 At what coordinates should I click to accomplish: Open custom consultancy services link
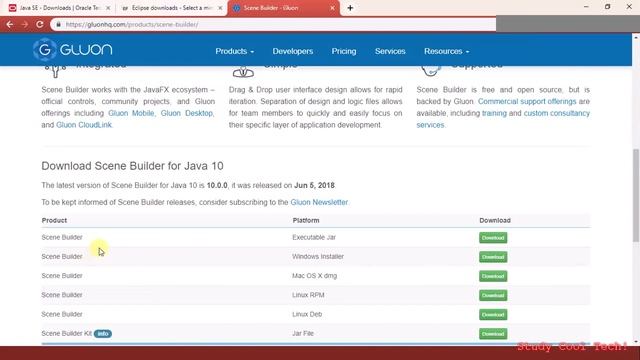tap(557, 113)
